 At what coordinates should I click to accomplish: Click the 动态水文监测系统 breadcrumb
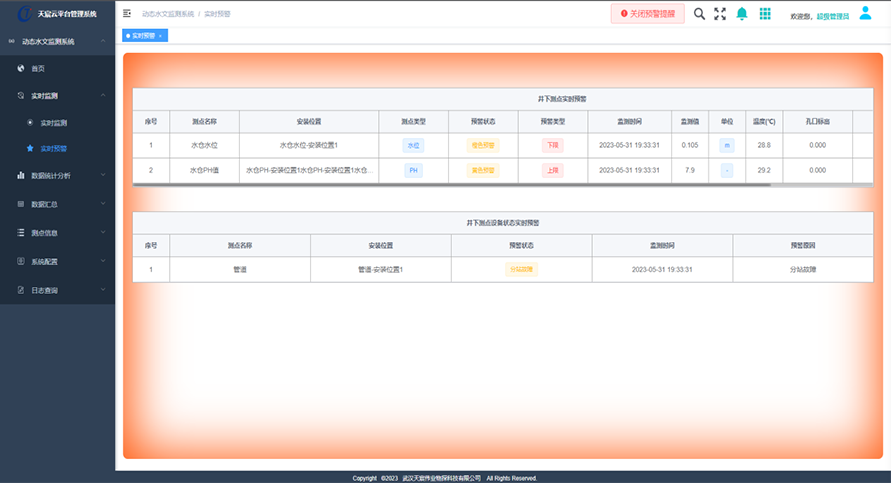tap(167, 14)
